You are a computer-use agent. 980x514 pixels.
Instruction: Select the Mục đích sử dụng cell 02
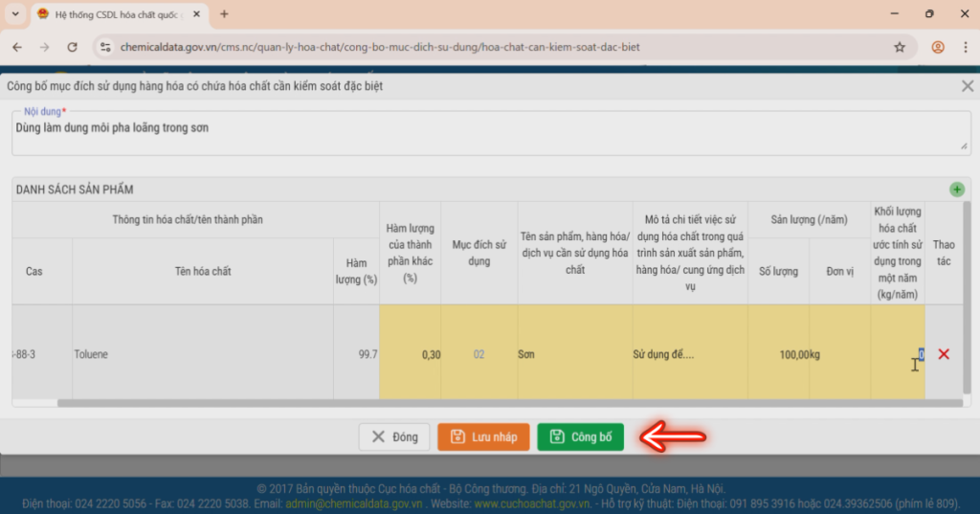point(479,354)
